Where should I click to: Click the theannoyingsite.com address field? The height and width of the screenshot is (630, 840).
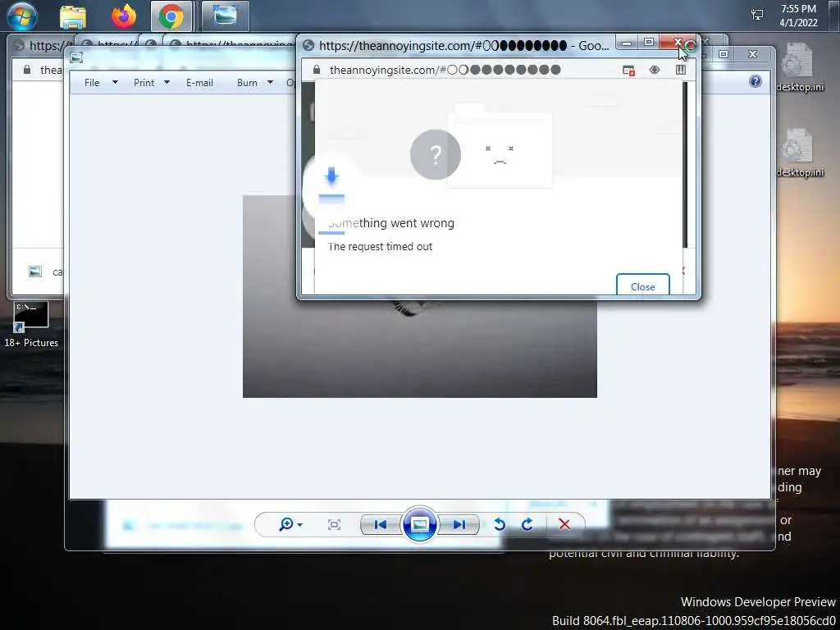coord(445,70)
